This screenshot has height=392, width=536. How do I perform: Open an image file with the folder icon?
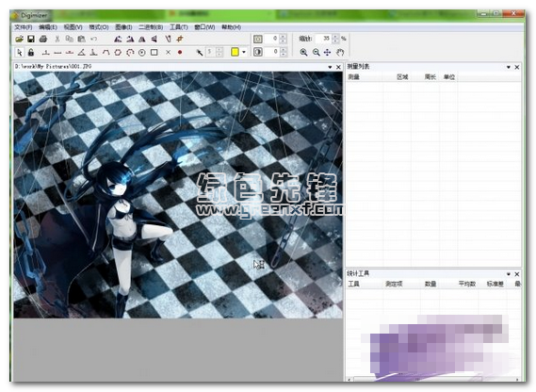coord(19,39)
